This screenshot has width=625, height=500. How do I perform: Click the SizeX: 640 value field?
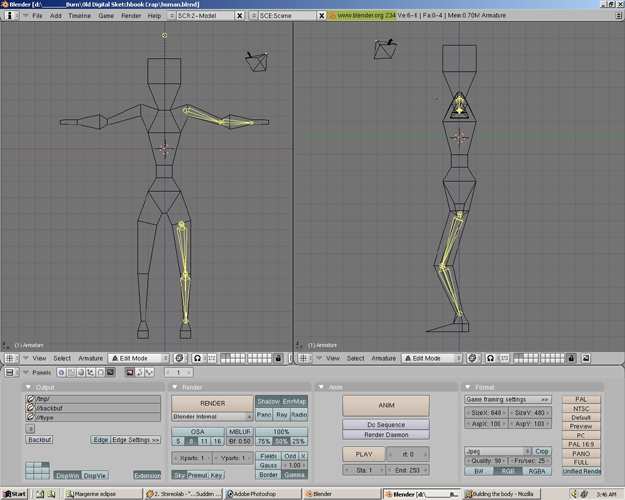pyautogui.click(x=486, y=412)
